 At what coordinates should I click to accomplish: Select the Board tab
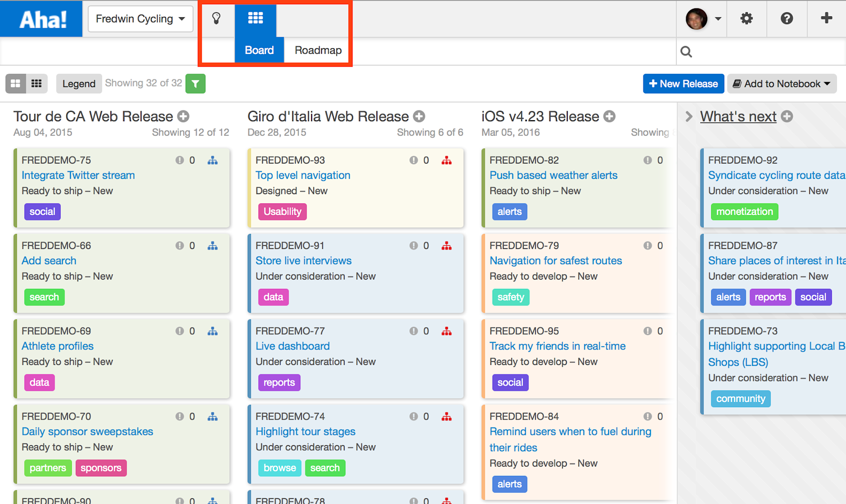click(259, 50)
